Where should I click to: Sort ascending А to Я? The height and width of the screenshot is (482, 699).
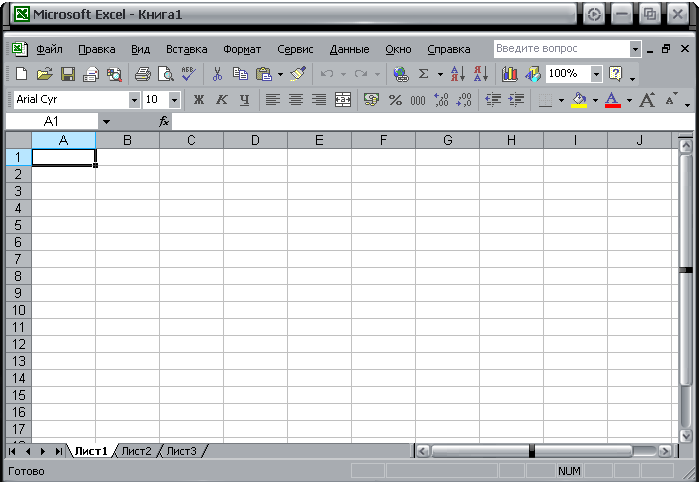point(458,74)
